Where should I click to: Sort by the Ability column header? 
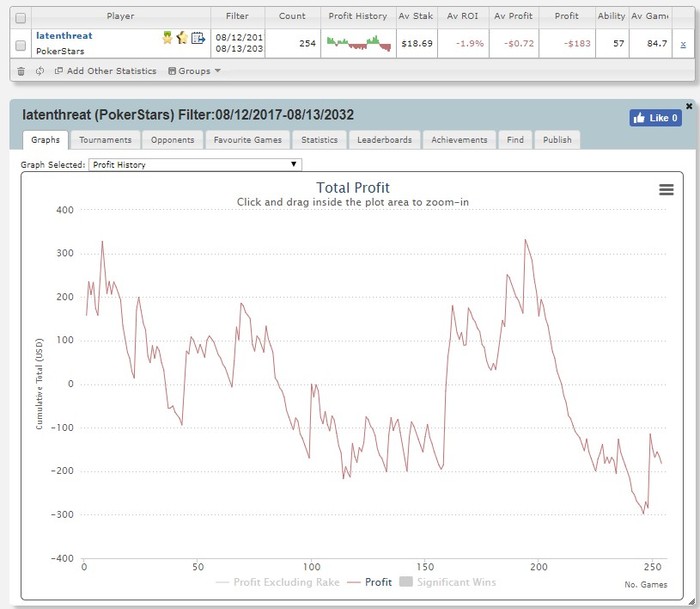coord(612,16)
